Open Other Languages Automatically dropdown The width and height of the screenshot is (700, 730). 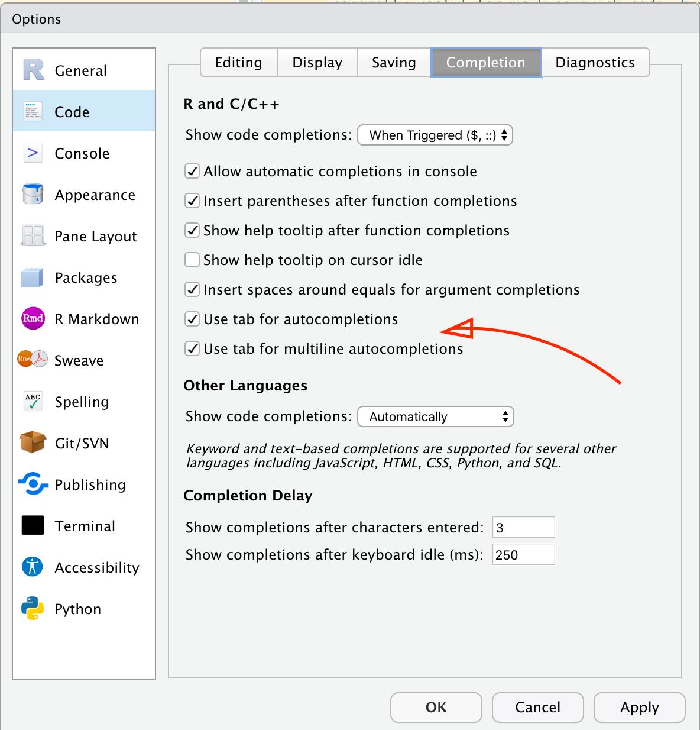click(x=436, y=416)
